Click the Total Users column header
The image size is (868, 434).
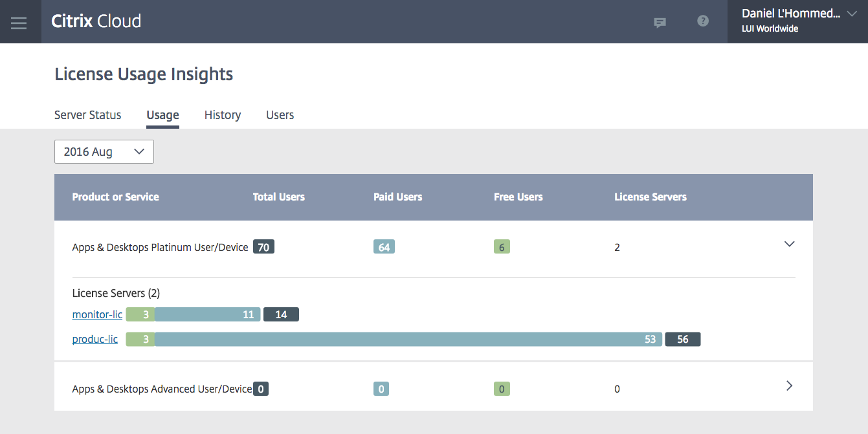coord(278,197)
